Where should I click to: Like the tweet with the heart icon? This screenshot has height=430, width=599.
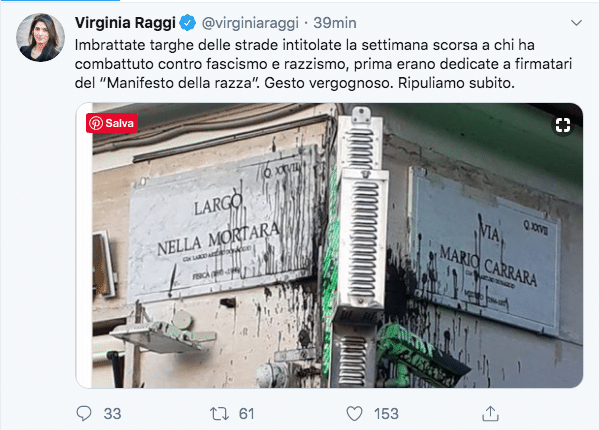tap(354, 414)
